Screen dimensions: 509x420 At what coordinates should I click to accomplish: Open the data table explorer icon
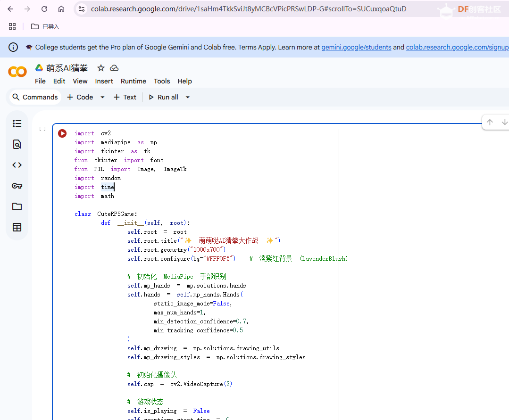coord(17,227)
